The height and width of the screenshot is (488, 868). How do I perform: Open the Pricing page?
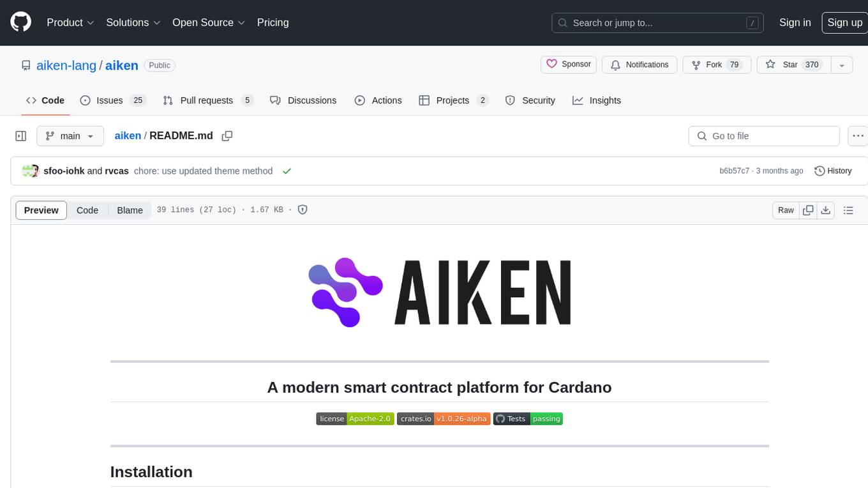(273, 22)
